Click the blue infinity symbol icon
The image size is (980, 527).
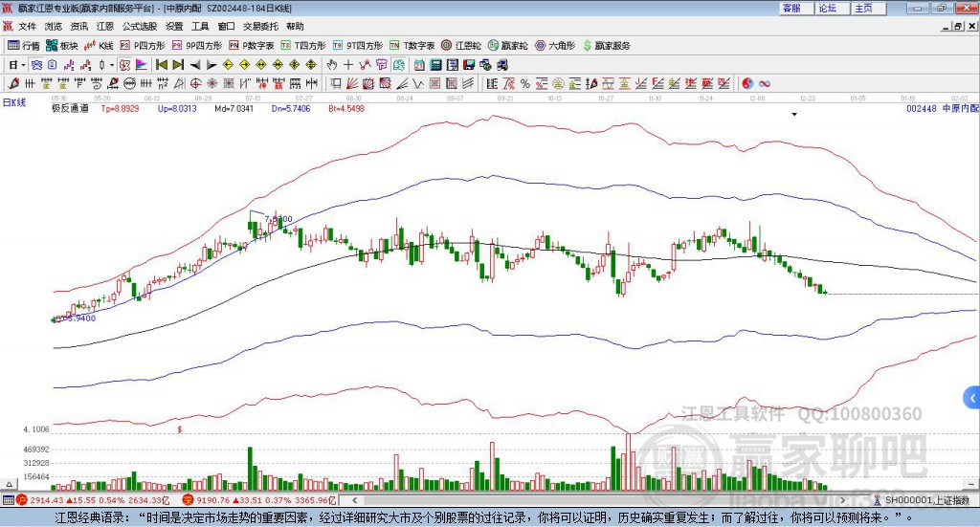765,83
